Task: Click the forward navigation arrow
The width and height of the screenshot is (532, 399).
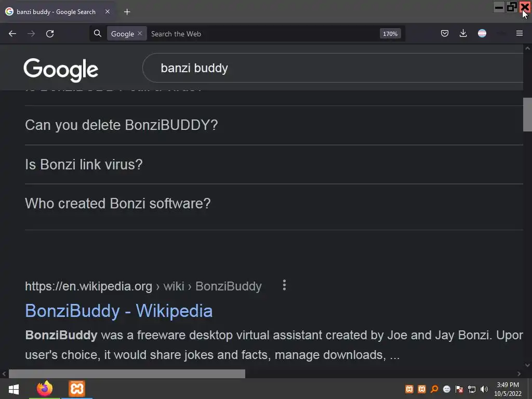Action: point(31,34)
